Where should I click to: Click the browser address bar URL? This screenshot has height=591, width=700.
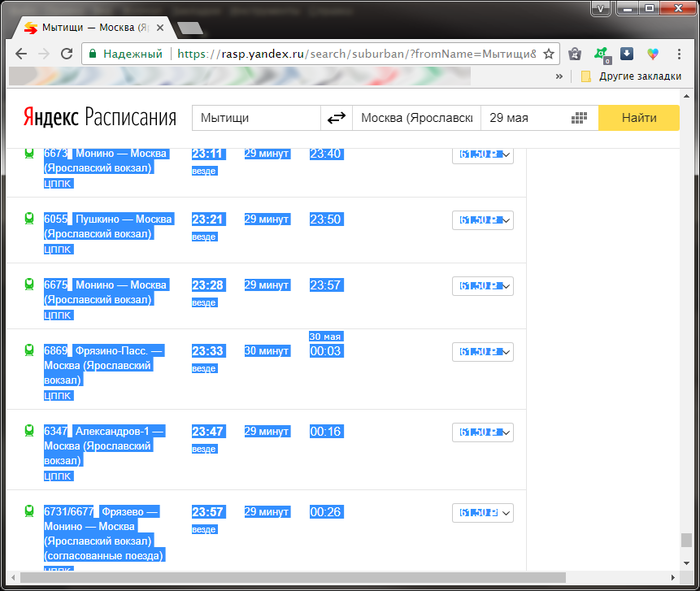(356, 54)
